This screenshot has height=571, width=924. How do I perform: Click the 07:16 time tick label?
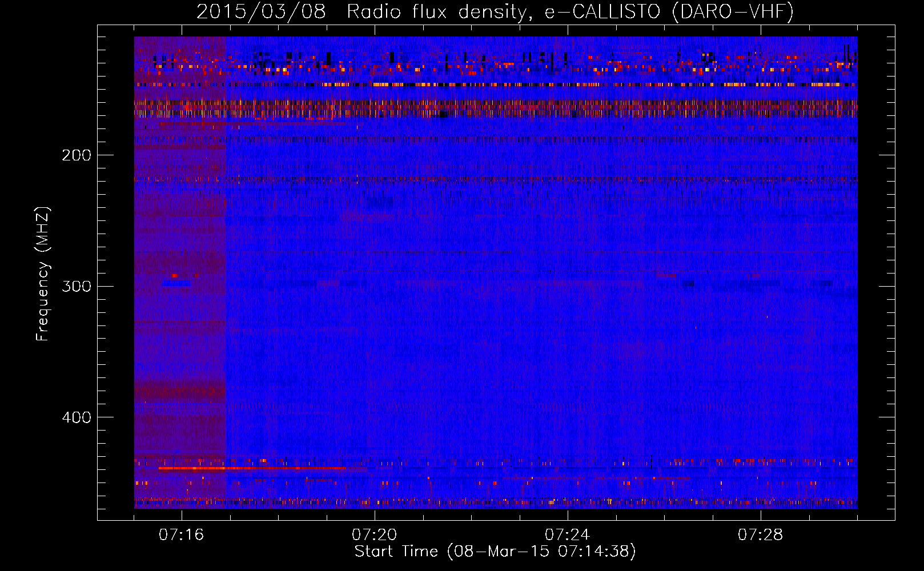[x=182, y=535]
